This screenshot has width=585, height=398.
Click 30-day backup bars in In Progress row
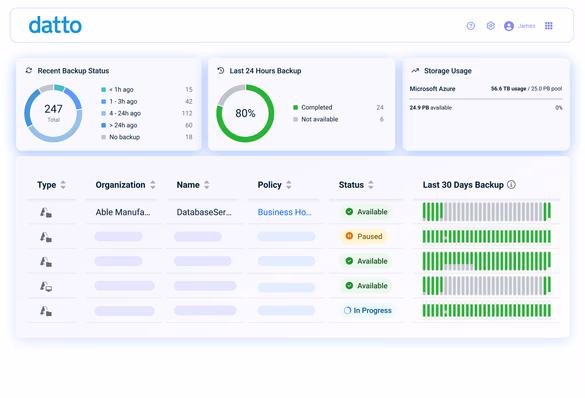coord(487,310)
